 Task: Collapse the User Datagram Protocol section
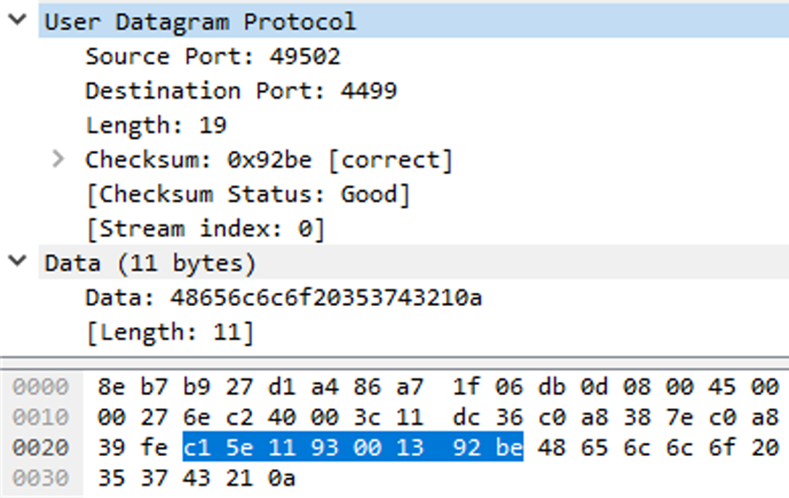[x=18, y=20]
